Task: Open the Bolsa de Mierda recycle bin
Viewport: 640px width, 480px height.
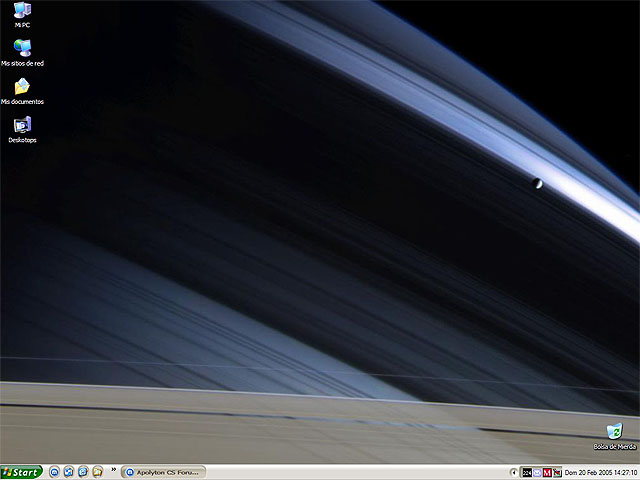Action: pyautogui.click(x=614, y=431)
